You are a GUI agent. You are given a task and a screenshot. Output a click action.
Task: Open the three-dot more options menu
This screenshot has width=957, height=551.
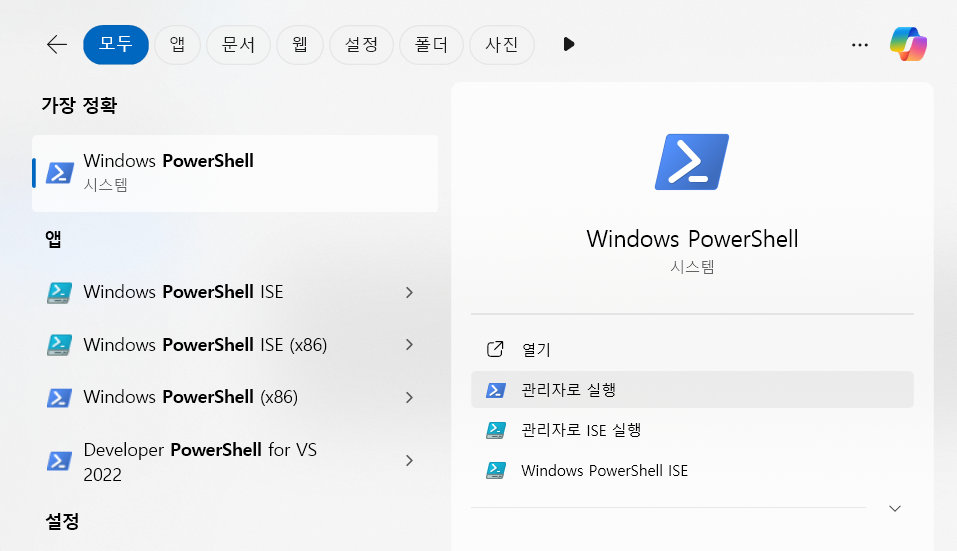click(x=859, y=45)
